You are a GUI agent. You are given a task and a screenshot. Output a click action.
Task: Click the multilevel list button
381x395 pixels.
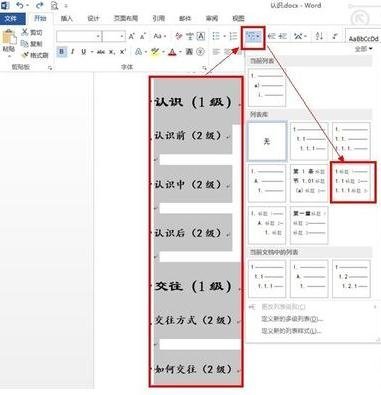253,36
